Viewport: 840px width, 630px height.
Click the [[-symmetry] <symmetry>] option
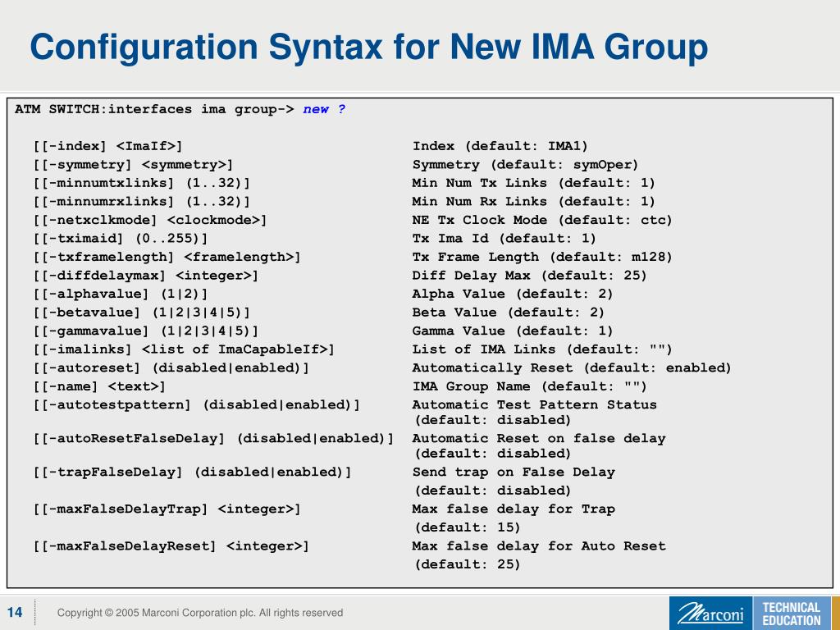tap(133, 165)
